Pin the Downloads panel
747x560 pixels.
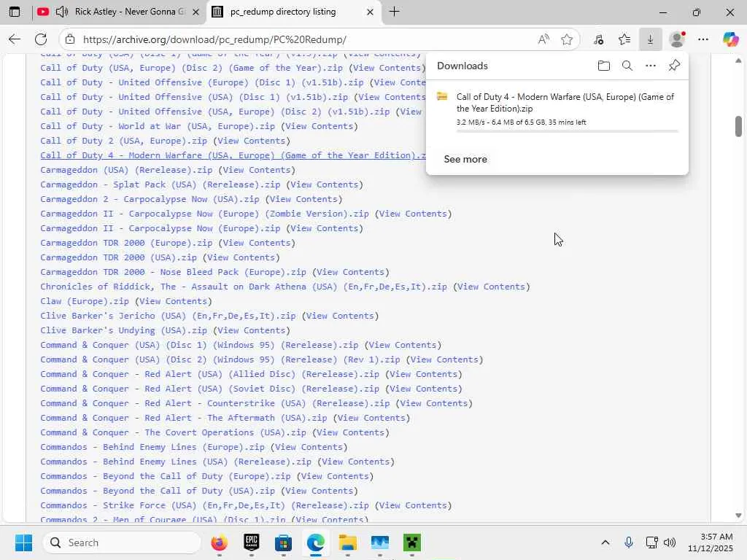(674, 66)
